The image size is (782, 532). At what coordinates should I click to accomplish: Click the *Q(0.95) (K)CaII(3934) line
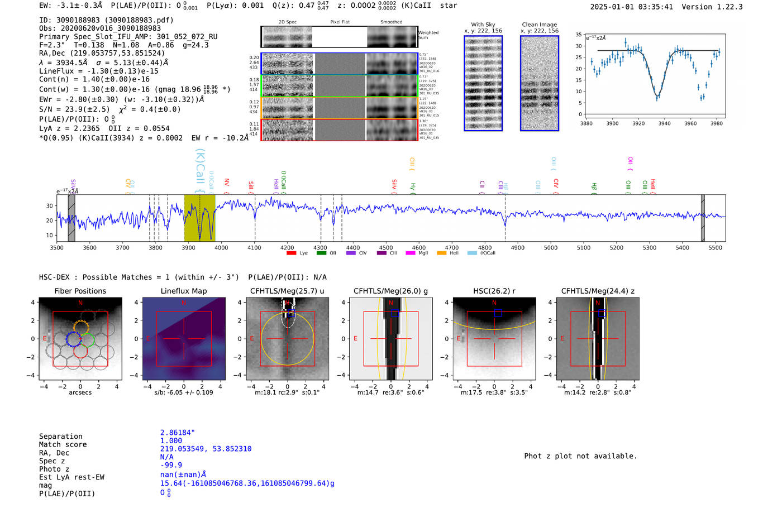[x=144, y=138]
